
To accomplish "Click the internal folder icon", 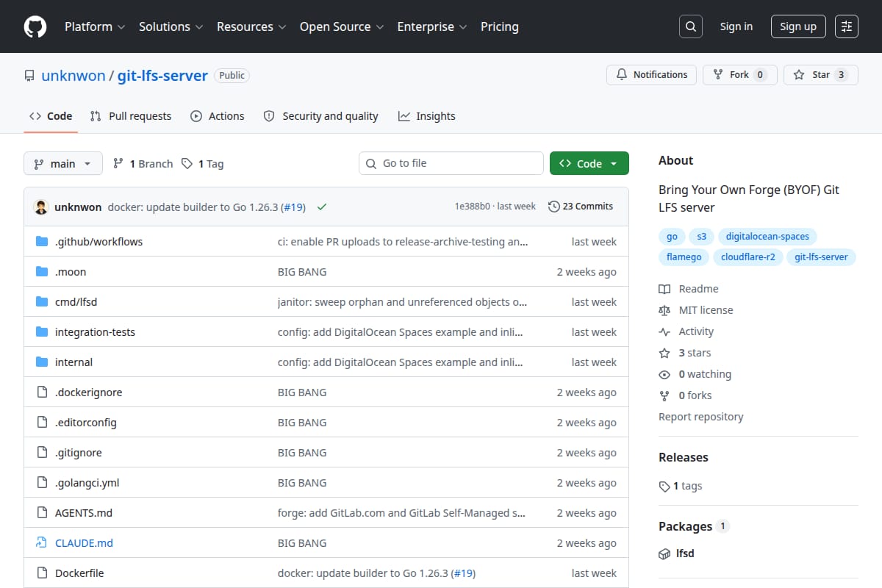I will (42, 362).
